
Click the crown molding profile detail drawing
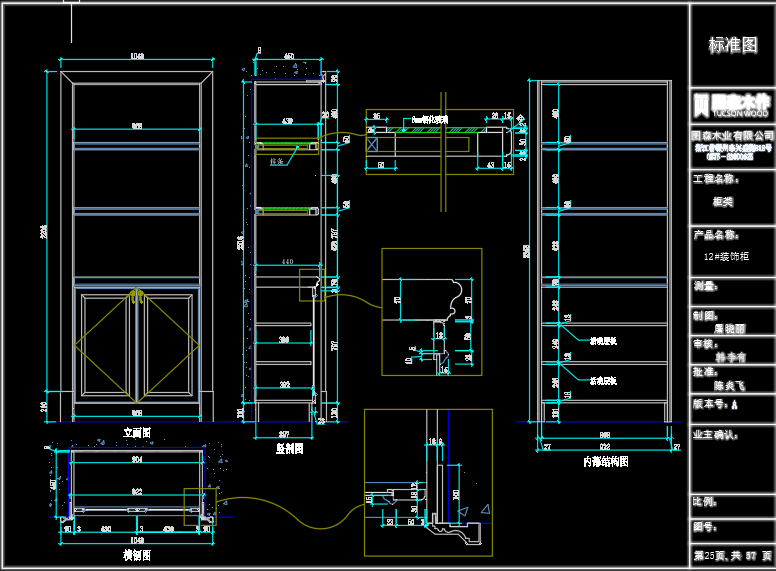coord(431,311)
